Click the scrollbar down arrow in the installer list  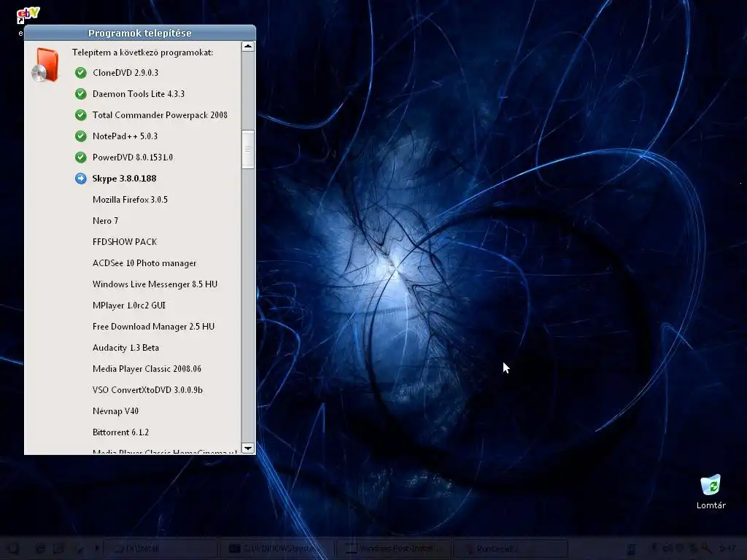click(248, 448)
